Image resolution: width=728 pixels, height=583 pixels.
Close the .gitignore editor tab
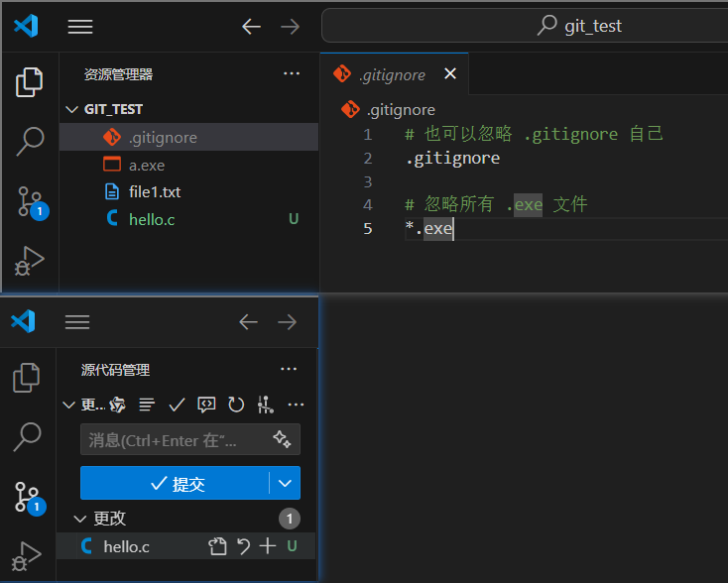pyautogui.click(x=450, y=73)
